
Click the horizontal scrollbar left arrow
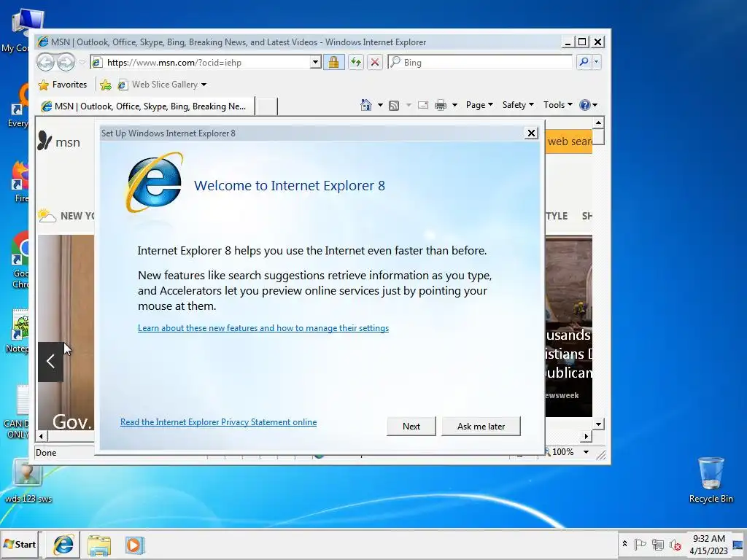click(42, 436)
